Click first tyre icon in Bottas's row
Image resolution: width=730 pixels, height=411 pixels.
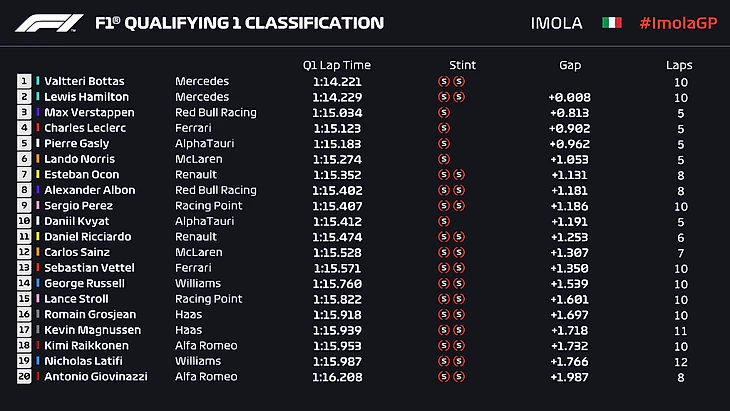[443, 81]
